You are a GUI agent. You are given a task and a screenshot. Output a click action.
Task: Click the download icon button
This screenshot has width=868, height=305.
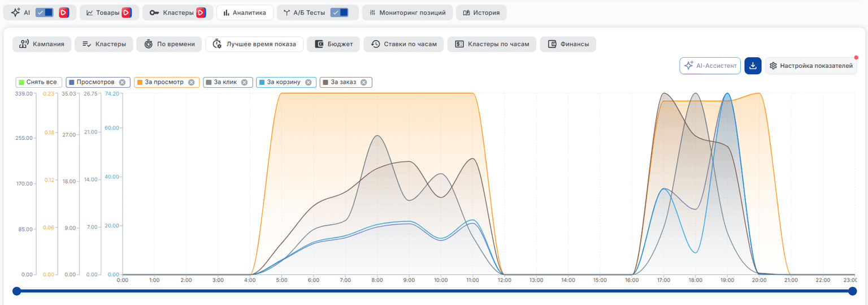(753, 66)
